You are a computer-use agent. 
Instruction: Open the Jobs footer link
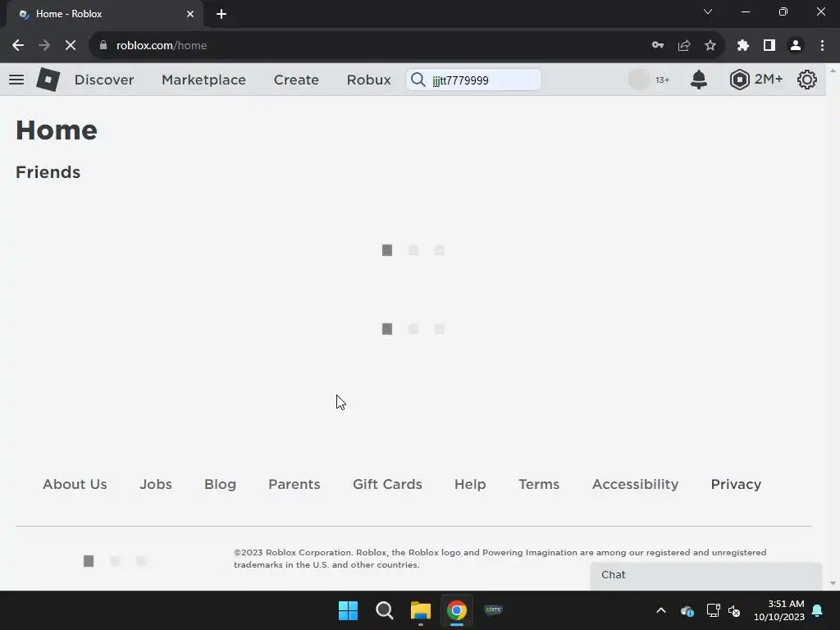[156, 484]
